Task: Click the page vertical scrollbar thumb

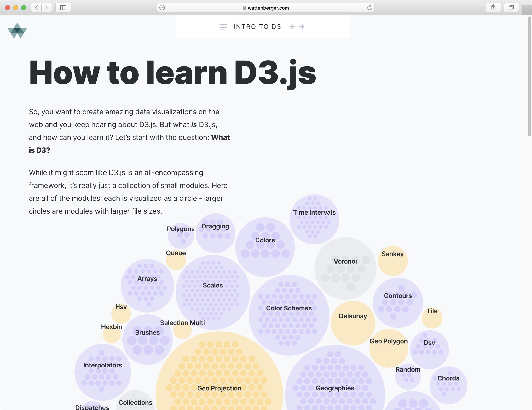Action: (529, 77)
